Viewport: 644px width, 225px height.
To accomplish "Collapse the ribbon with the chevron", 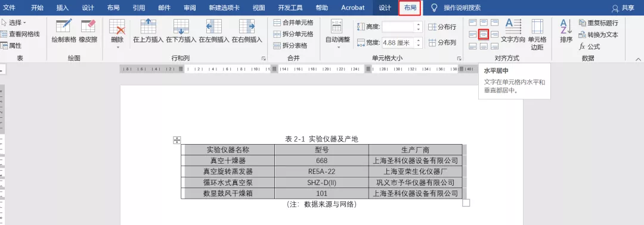I will tap(638, 60).
